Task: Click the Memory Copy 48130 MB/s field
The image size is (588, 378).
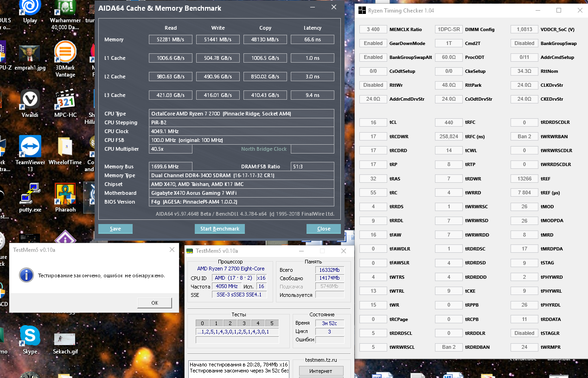Action: (265, 39)
